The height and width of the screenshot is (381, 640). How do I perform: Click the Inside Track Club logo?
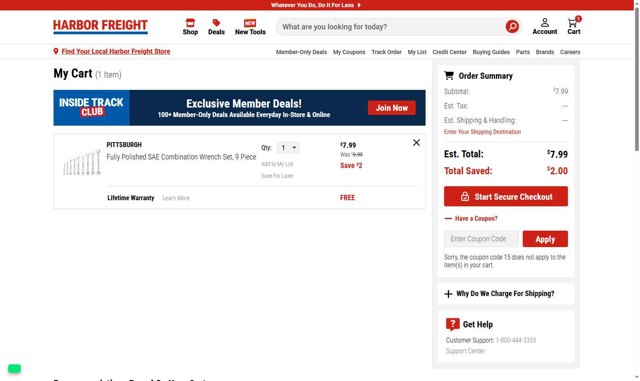coord(91,107)
